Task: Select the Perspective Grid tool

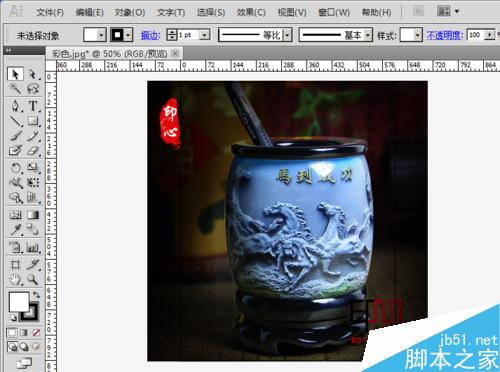Action: 33,197
